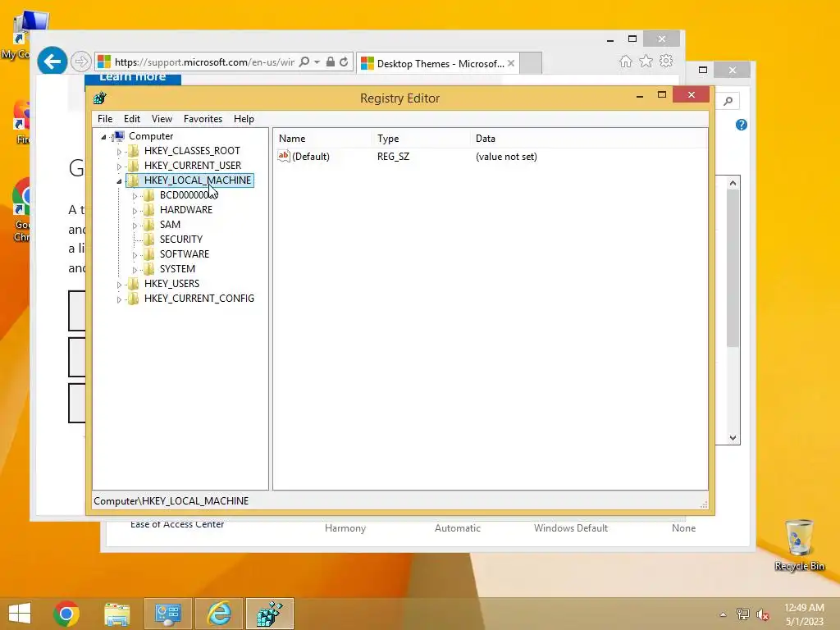This screenshot has width=840, height=630.
Task: Collapse the Computer root node
Action: [103, 137]
